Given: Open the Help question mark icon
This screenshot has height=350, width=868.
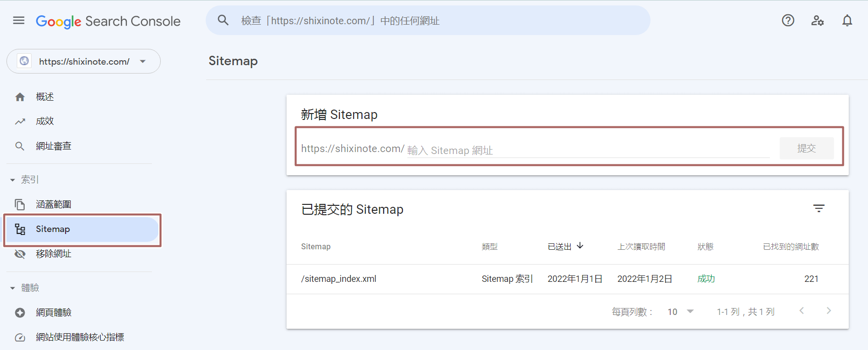Looking at the screenshot, I should pyautogui.click(x=788, y=20).
